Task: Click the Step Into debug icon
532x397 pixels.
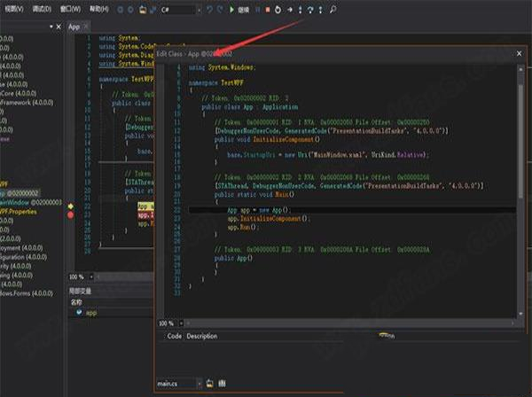Action: (300, 10)
